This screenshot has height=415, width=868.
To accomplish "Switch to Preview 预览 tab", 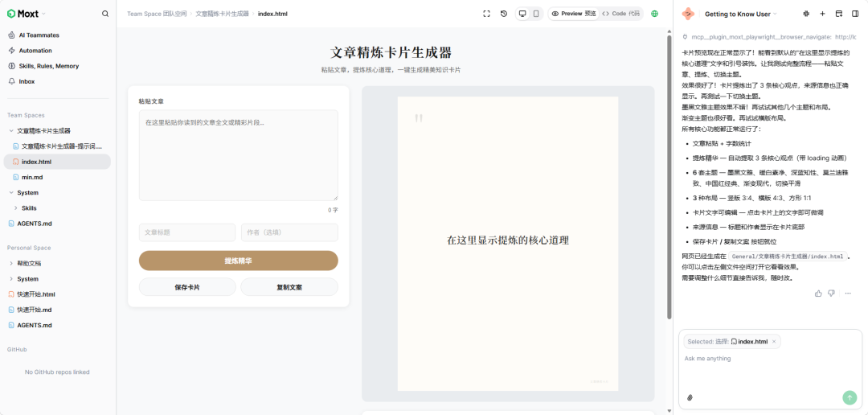I will click(x=574, y=14).
